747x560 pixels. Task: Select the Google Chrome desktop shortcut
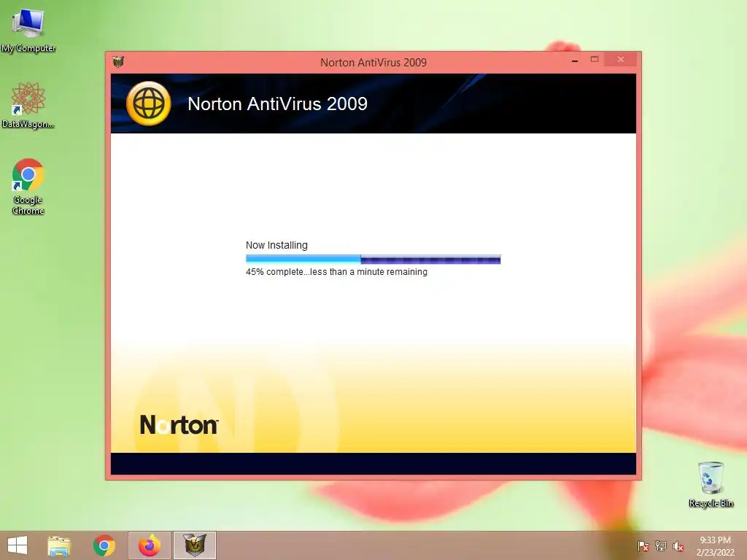(x=28, y=186)
